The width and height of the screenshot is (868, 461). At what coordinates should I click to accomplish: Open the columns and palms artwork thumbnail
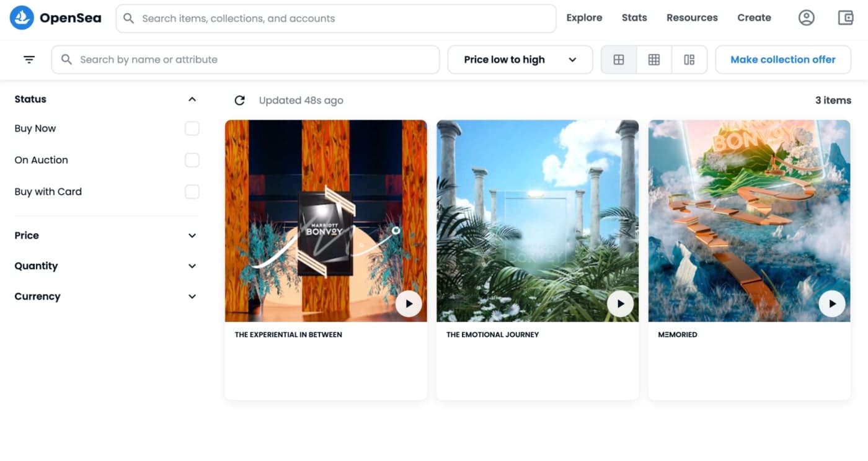[x=538, y=221]
